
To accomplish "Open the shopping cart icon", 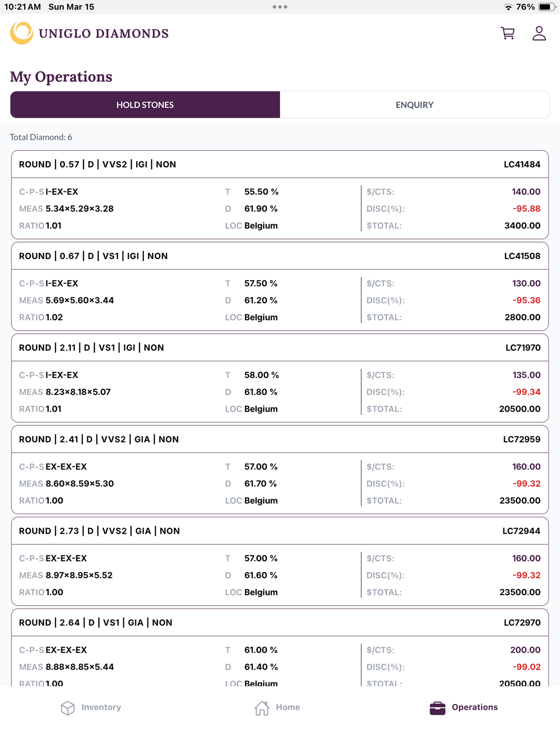I will click(507, 33).
